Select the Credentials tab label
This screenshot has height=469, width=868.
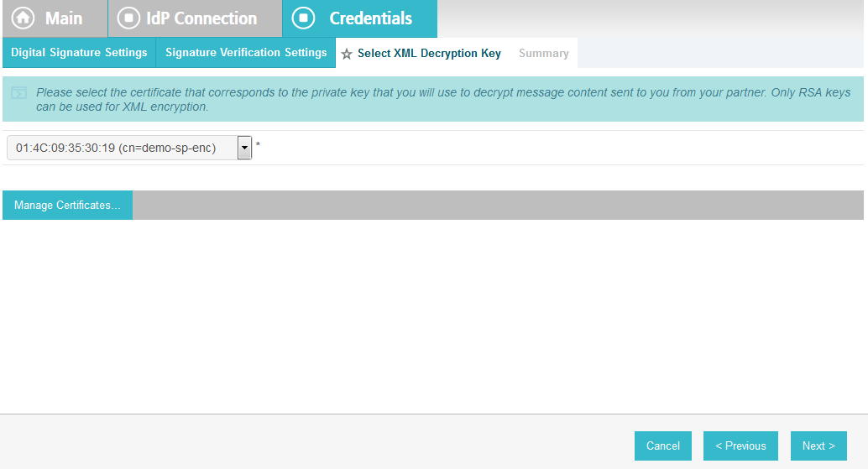click(x=370, y=18)
